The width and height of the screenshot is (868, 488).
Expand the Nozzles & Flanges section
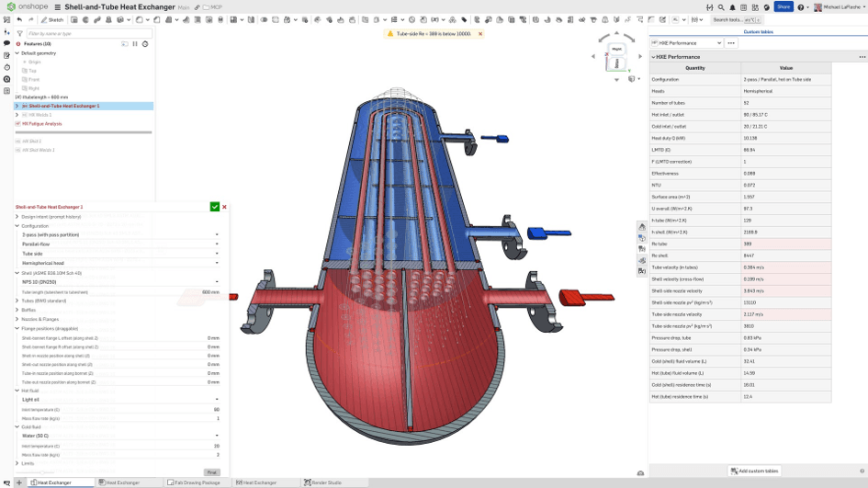point(17,319)
